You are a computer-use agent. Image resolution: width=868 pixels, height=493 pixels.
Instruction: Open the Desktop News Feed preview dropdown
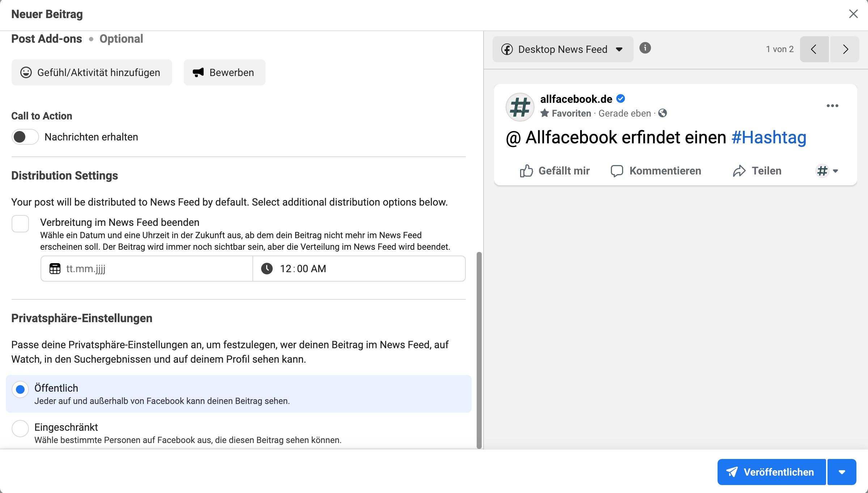(x=563, y=49)
